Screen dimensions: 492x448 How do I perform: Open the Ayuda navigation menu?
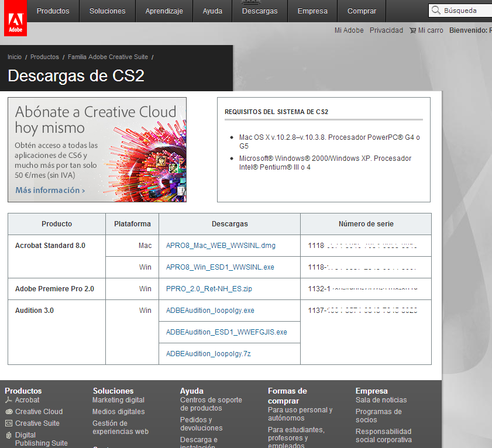pyautogui.click(x=212, y=11)
